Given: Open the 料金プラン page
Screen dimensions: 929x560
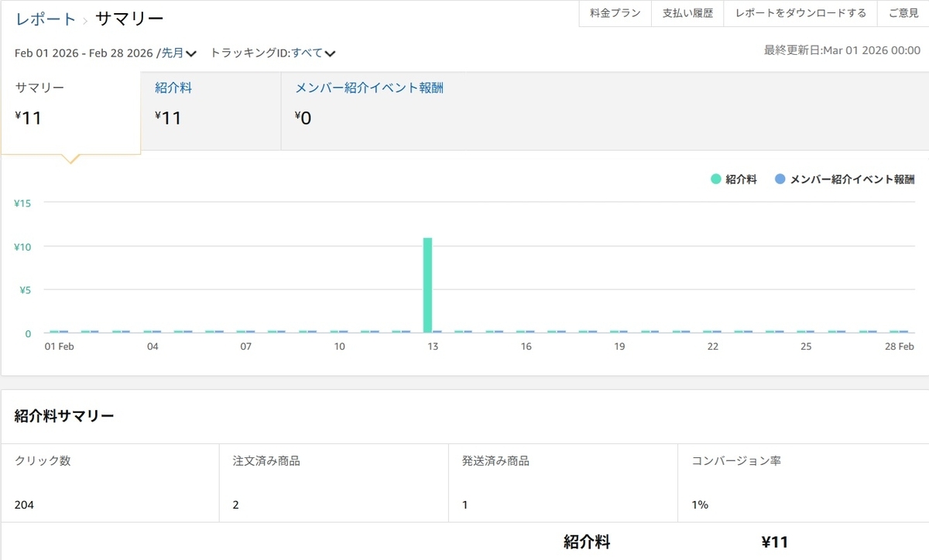Looking at the screenshot, I should coord(615,14).
